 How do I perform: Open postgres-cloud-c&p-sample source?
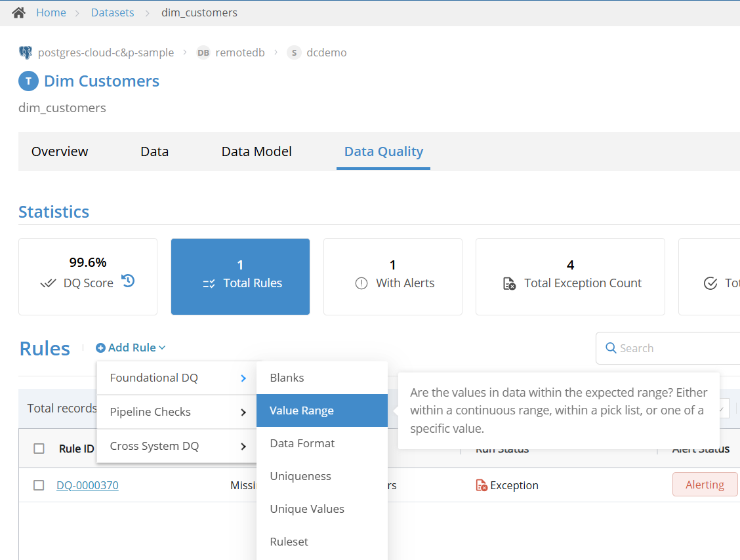click(x=106, y=52)
